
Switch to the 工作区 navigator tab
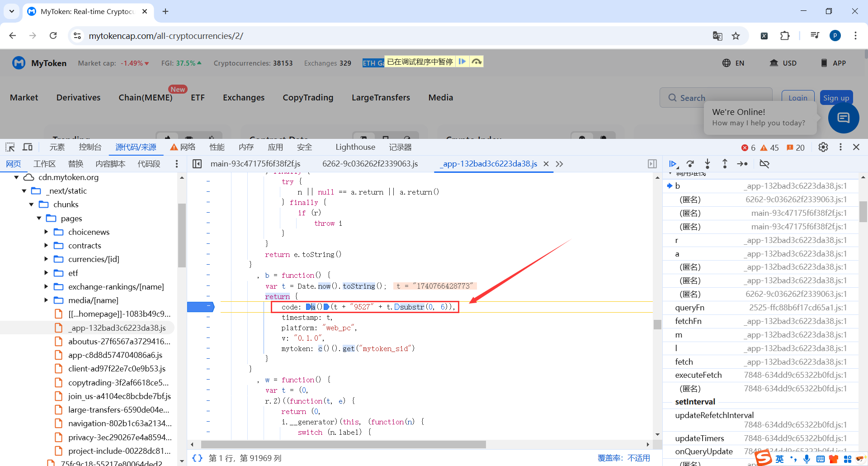point(44,164)
